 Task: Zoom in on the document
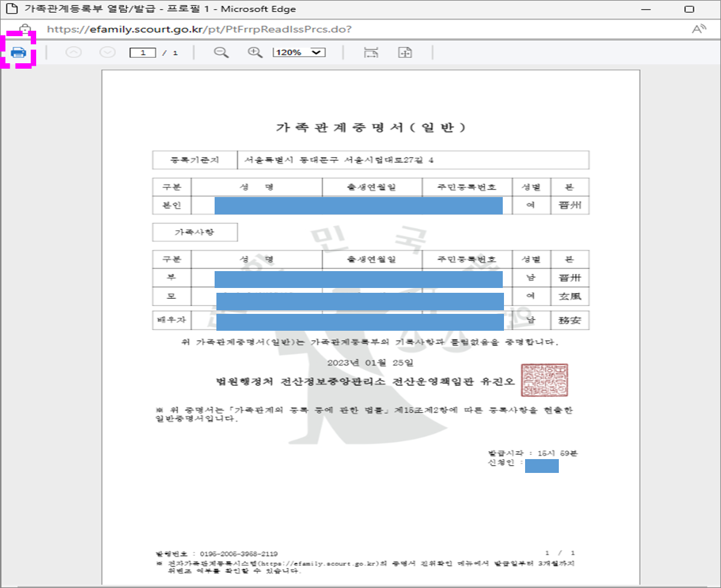[254, 52]
